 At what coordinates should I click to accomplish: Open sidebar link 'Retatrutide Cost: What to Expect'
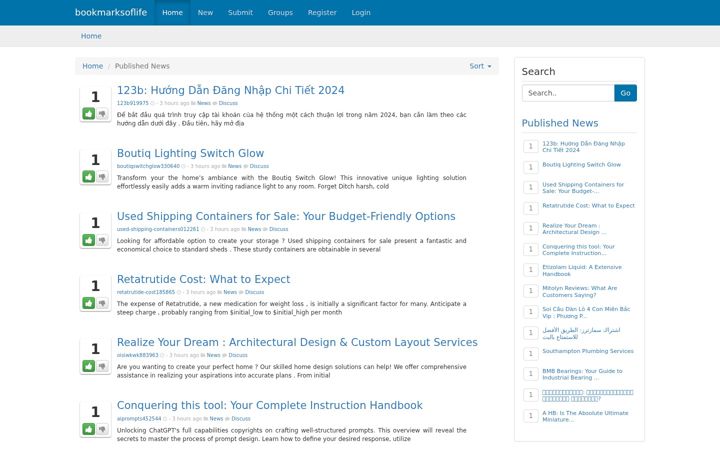pyautogui.click(x=588, y=206)
